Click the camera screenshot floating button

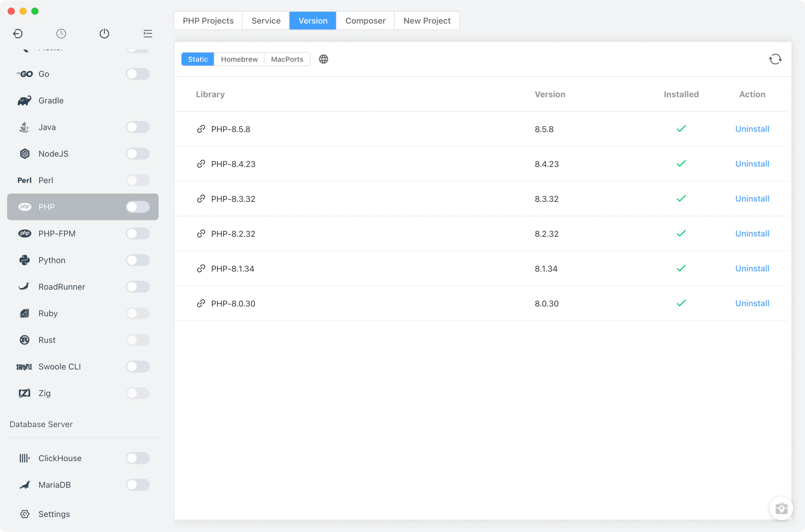coord(781,508)
